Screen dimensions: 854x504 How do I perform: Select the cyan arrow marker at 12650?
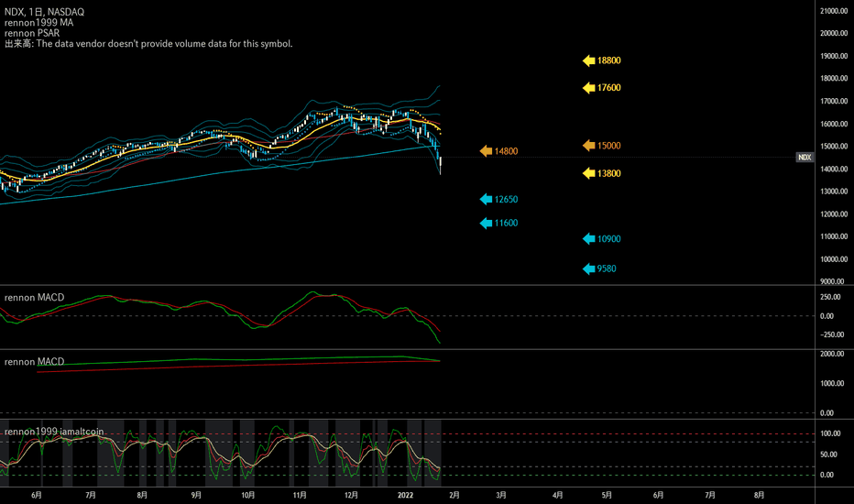pos(486,200)
